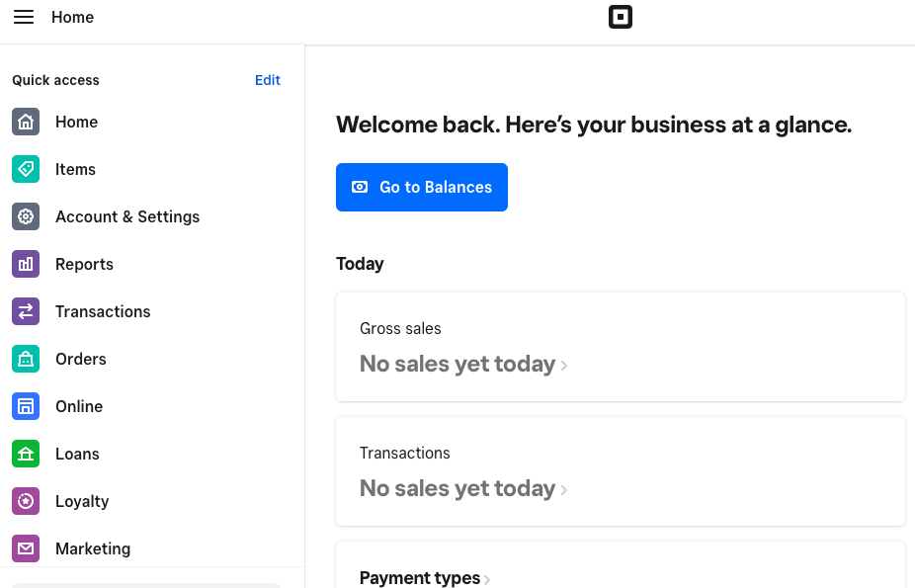The width and height of the screenshot is (915, 588).
Task: Expand Payment types via its chevron
Action: (487, 579)
